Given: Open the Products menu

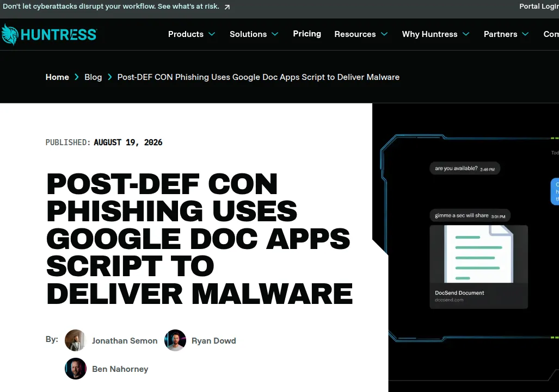Looking at the screenshot, I should (x=186, y=34).
